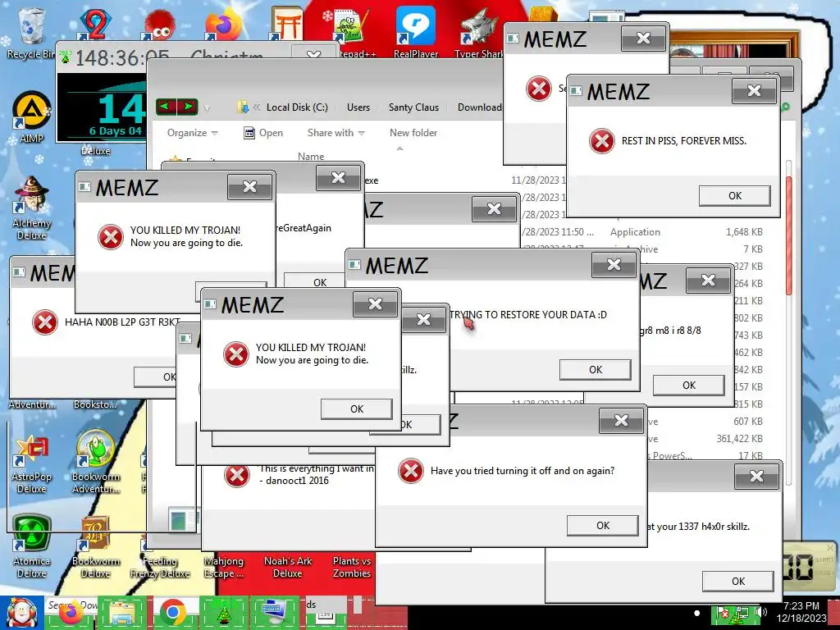The image size is (840, 630).
Task: Click the 'Application' type cell
Action: click(635, 232)
